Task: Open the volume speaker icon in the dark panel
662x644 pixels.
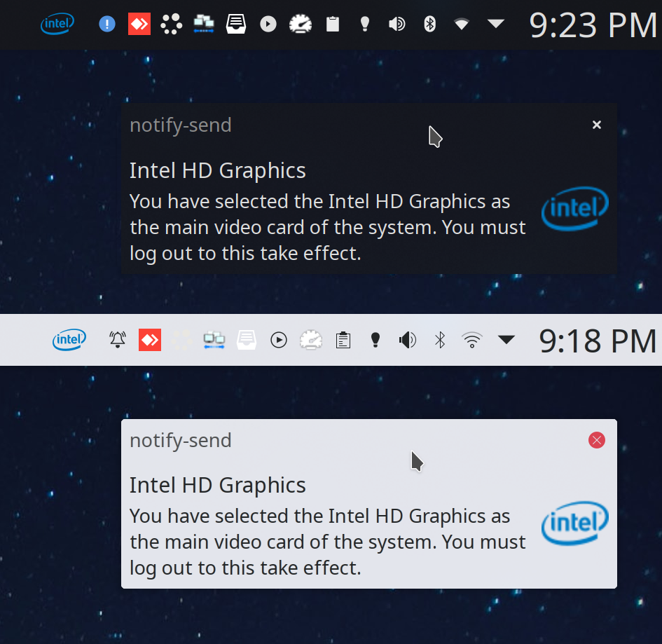Action: pos(397,24)
